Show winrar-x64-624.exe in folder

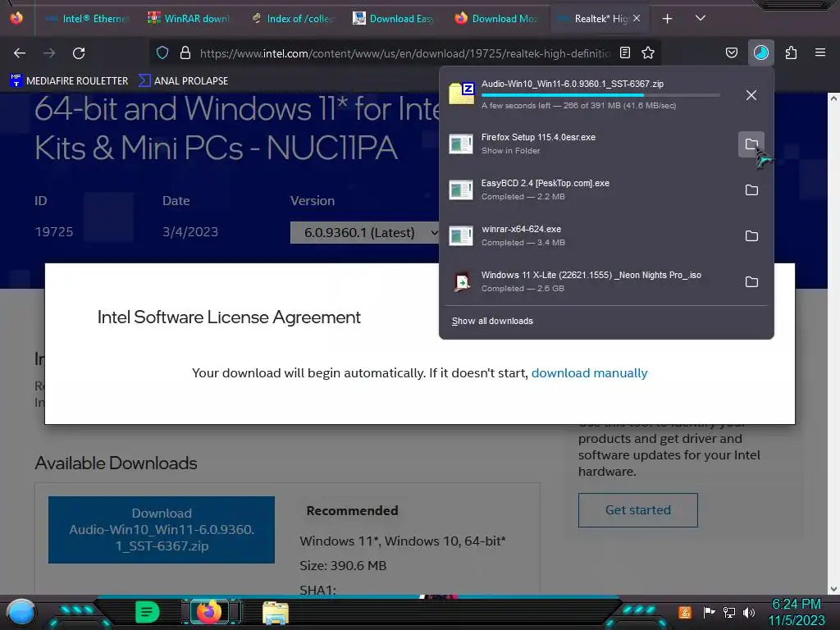tap(751, 236)
